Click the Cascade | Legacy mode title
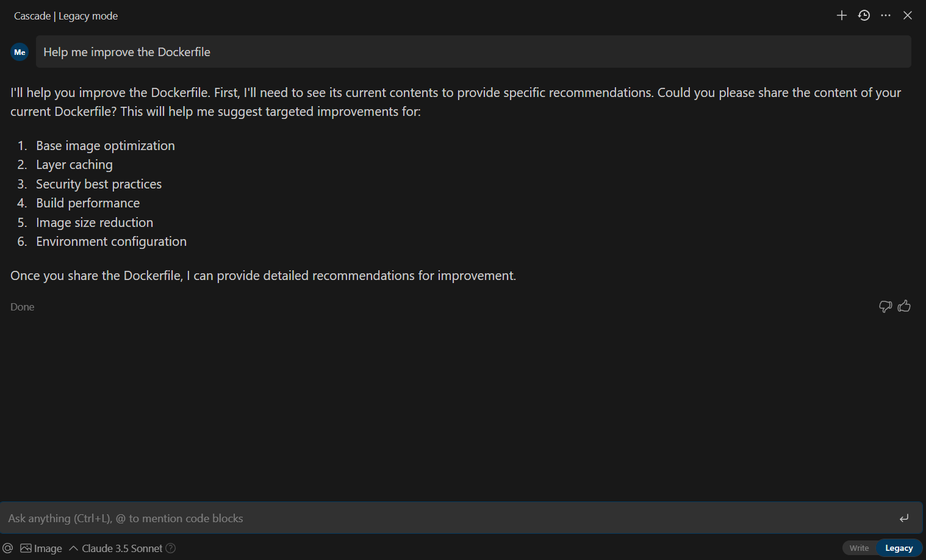Viewport: 926px width, 560px height. coord(66,16)
